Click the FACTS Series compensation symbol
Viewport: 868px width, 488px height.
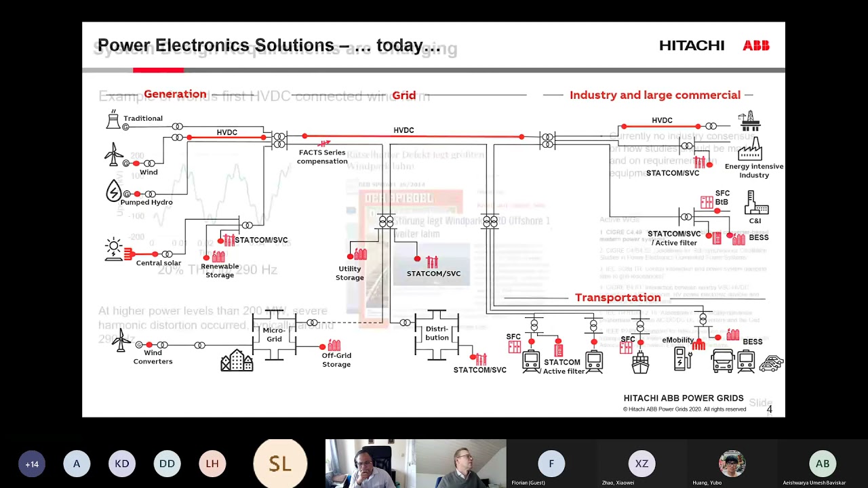(324, 143)
